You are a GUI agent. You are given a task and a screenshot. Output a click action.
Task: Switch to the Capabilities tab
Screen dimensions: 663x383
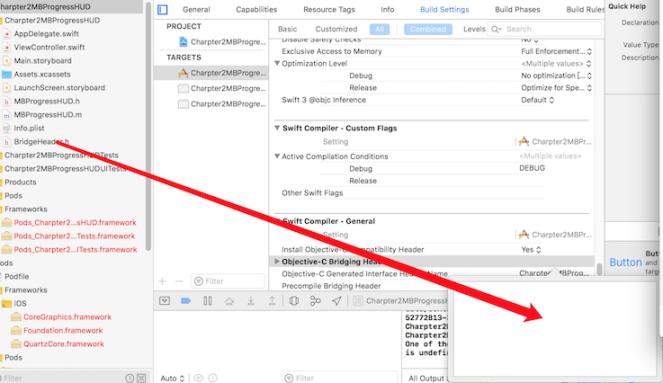point(256,9)
